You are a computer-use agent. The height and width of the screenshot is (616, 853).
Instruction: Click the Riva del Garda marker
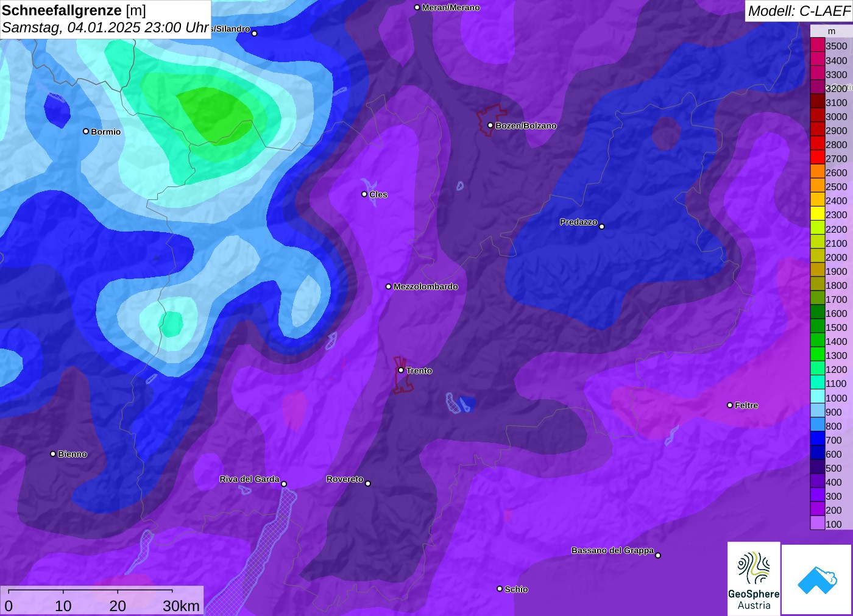(x=284, y=484)
